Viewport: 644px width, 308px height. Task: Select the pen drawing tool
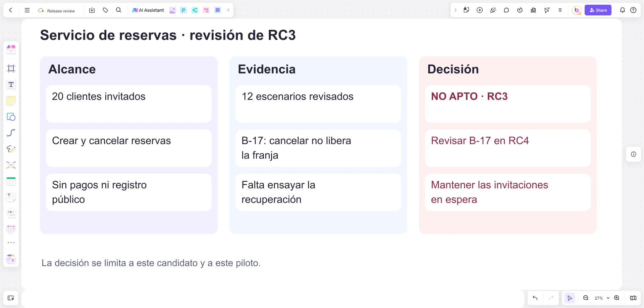click(11, 149)
